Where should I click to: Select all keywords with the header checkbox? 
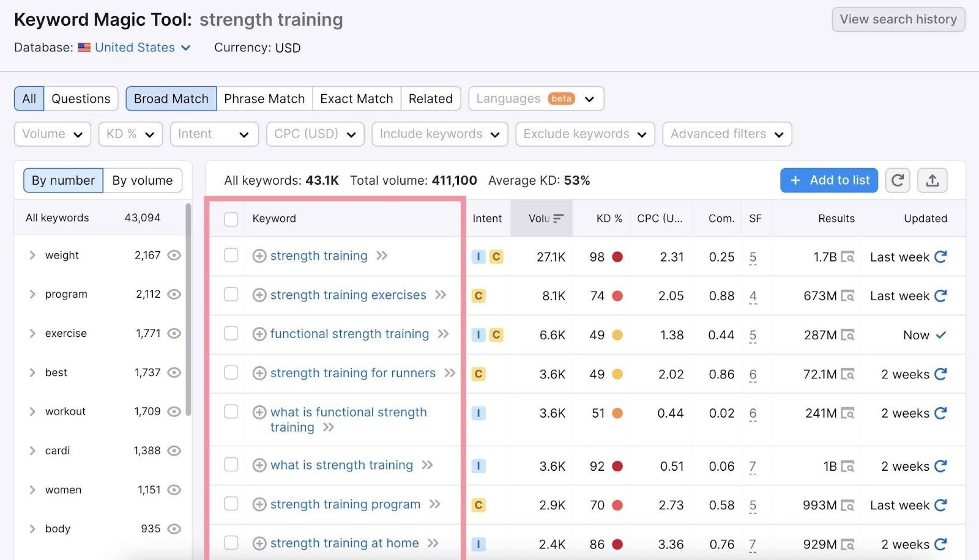(x=231, y=218)
